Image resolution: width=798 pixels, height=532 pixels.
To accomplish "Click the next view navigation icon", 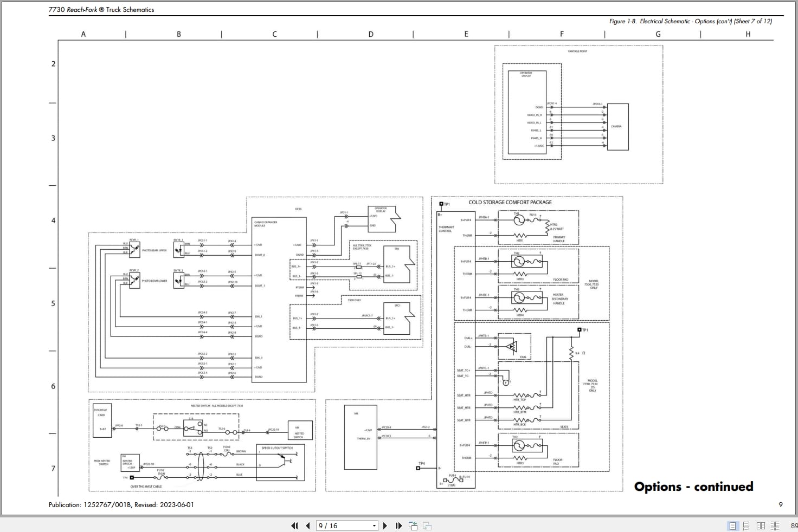I will coord(427,525).
